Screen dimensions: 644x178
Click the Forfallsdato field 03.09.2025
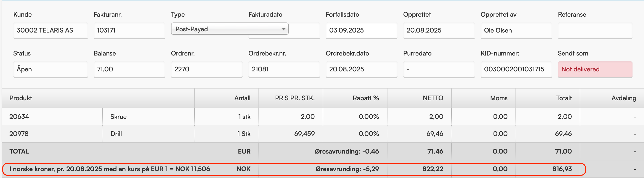[x=361, y=30]
